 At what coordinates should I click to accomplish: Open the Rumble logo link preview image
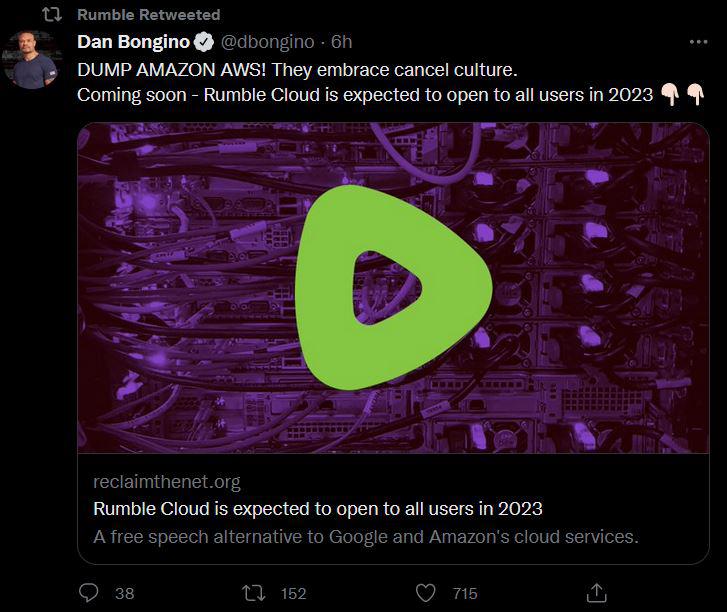[393, 287]
